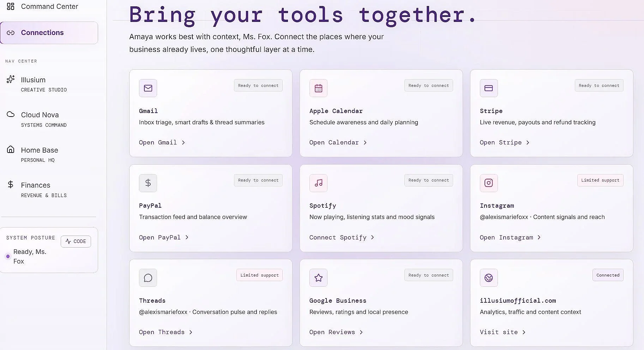Click the Open PayPal link
This screenshot has width=644, height=350.
coord(164,237)
